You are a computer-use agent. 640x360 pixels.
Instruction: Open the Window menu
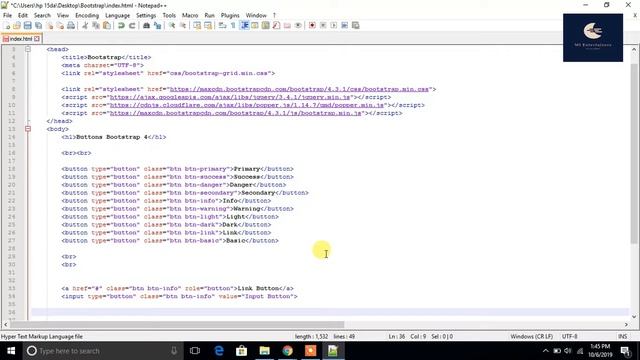pos(256,15)
